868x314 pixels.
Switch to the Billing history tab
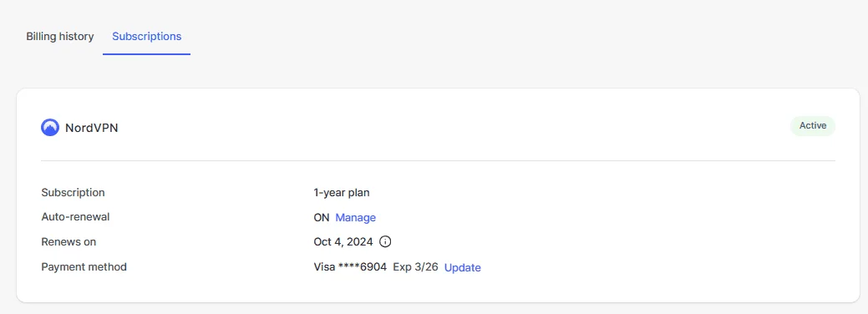click(x=60, y=37)
